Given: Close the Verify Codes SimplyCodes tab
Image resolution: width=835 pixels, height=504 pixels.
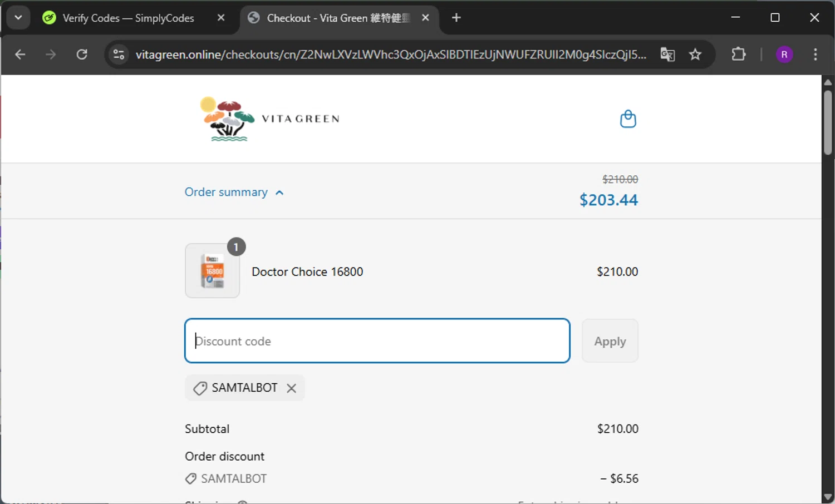Looking at the screenshot, I should (221, 18).
